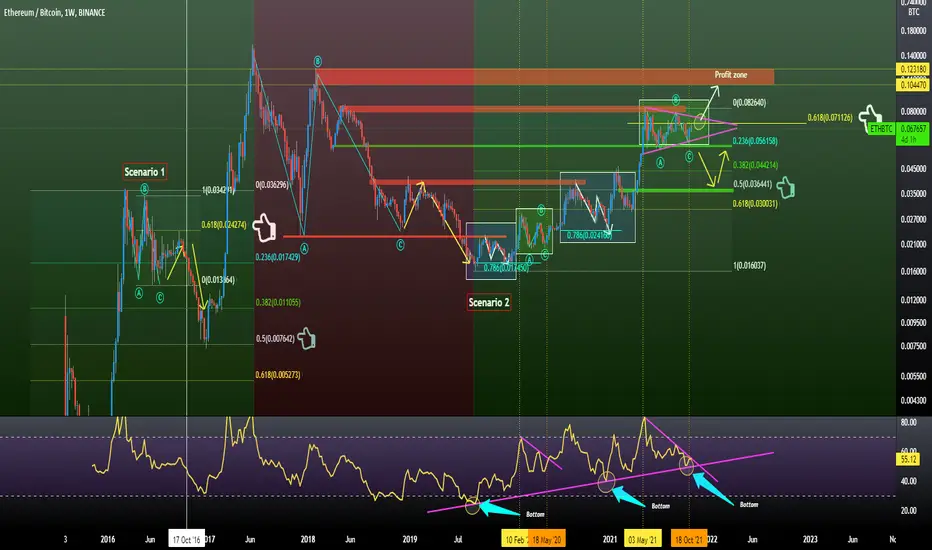Click the 0(0.036296) fib label
The width and height of the screenshot is (932, 550).
272,185
